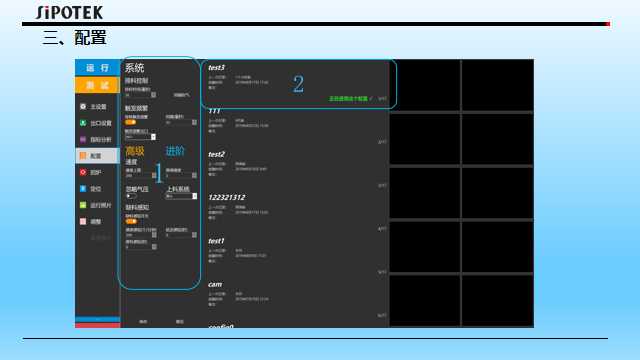Image resolution: width=640 pixels, height=360 pixels.
Task: Select the 进阶 blue heading
Action: 175,151
